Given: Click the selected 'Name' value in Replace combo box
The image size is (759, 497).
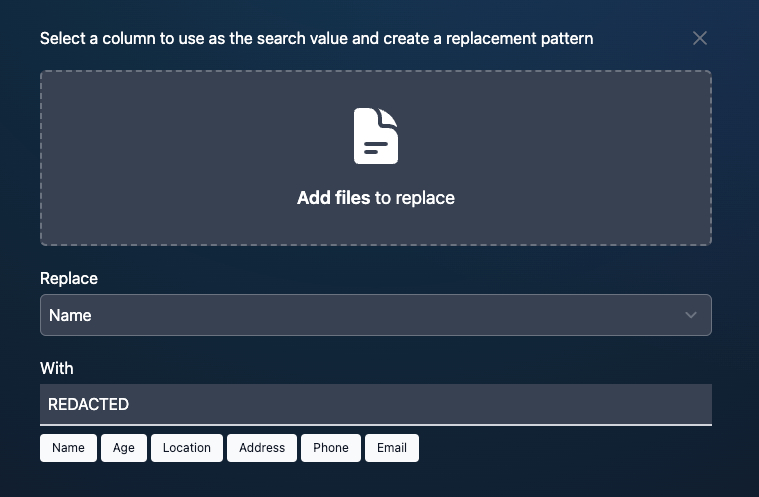Looking at the screenshot, I should (70, 315).
